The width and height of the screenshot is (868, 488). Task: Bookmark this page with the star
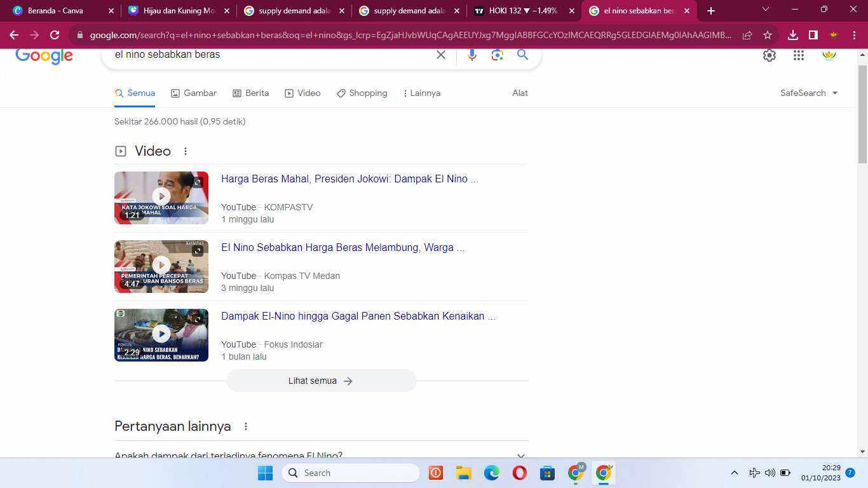(x=768, y=35)
